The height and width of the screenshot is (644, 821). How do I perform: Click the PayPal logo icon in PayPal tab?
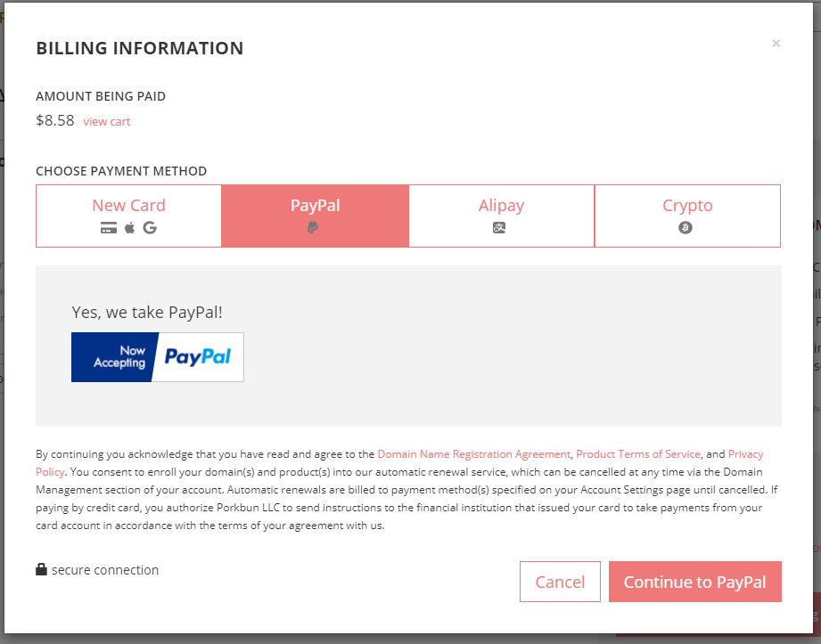(x=313, y=227)
